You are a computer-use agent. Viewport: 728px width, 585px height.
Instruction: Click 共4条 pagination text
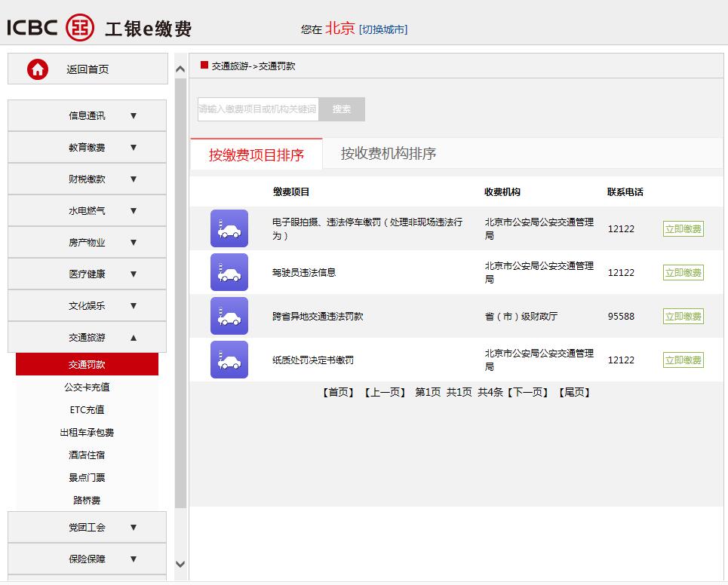click(490, 393)
